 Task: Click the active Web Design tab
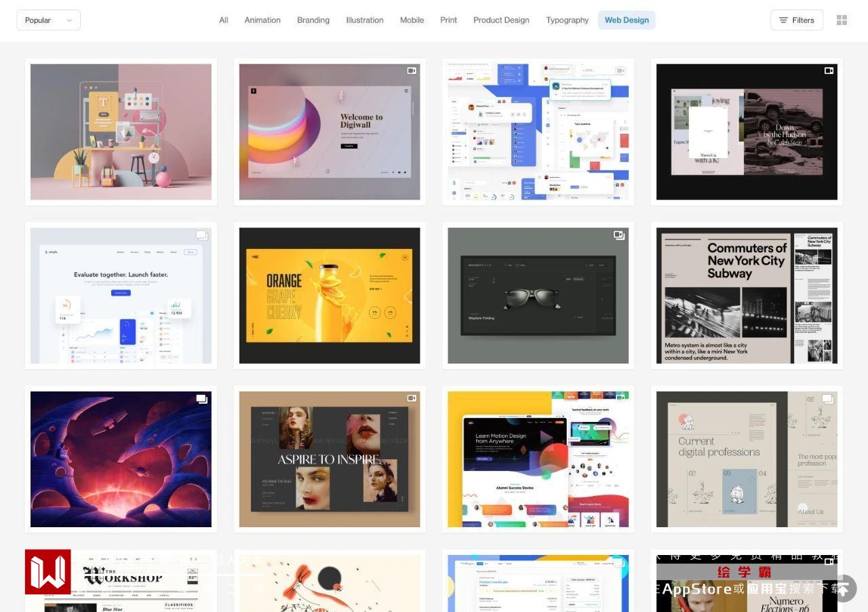627,20
